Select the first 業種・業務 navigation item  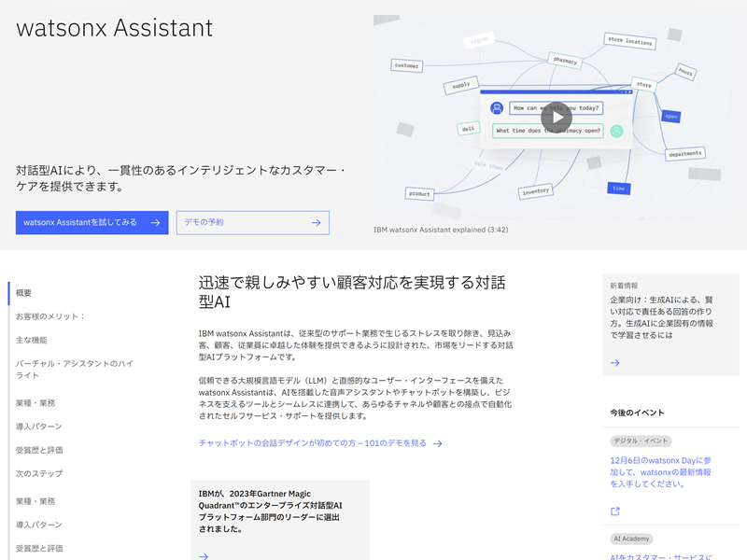coord(35,403)
